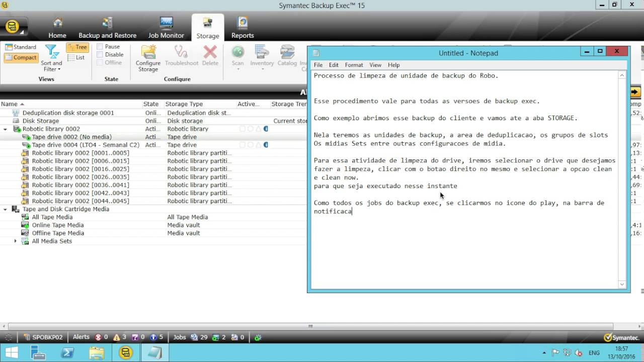The height and width of the screenshot is (362, 644).
Task: Click info icon on Robotic library 0002 row
Action: click(x=266, y=129)
